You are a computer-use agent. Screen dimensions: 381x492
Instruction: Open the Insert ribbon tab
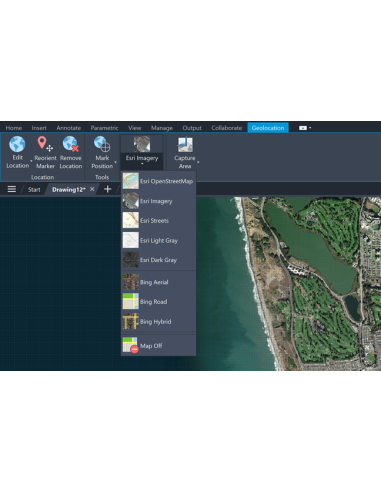pyautogui.click(x=39, y=128)
